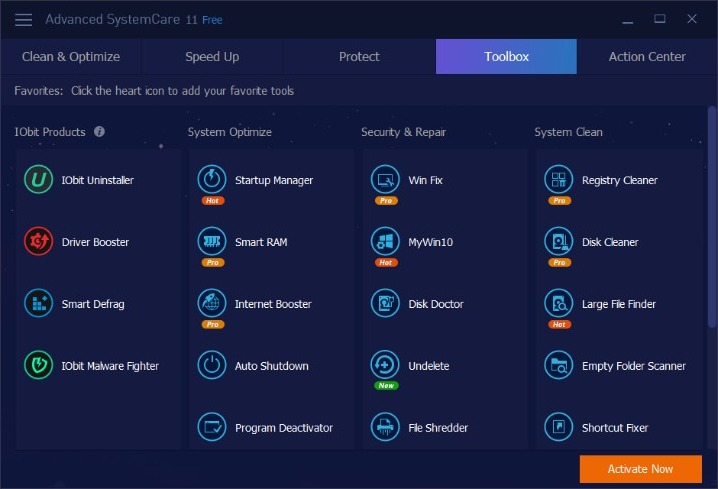This screenshot has height=489, width=718.
Task: Open the hamburger main menu
Action: point(24,20)
